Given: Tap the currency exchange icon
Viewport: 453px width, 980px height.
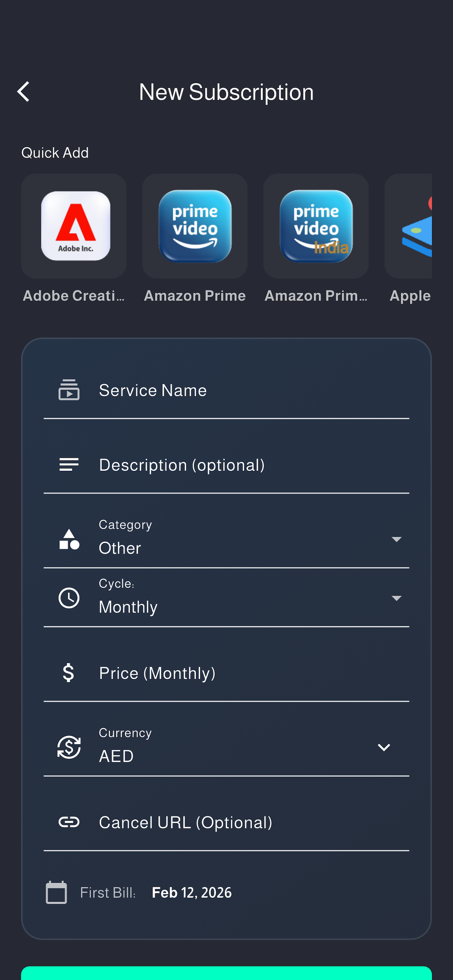Looking at the screenshot, I should coord(69,747).
